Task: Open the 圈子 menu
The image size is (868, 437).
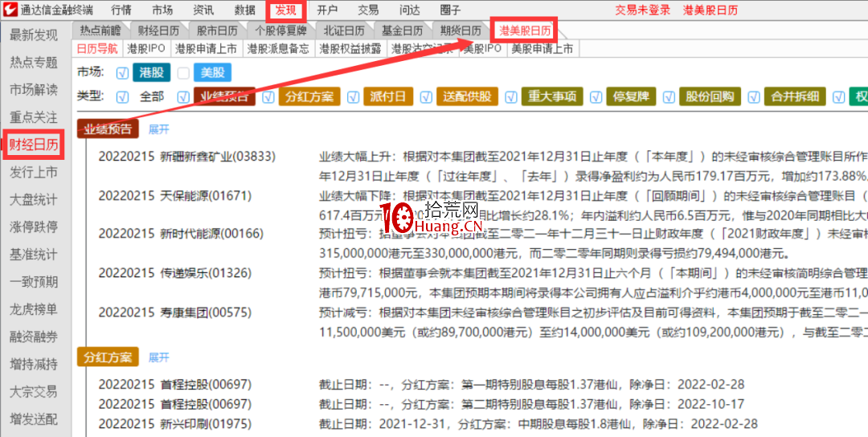Action: click(451, 10)
